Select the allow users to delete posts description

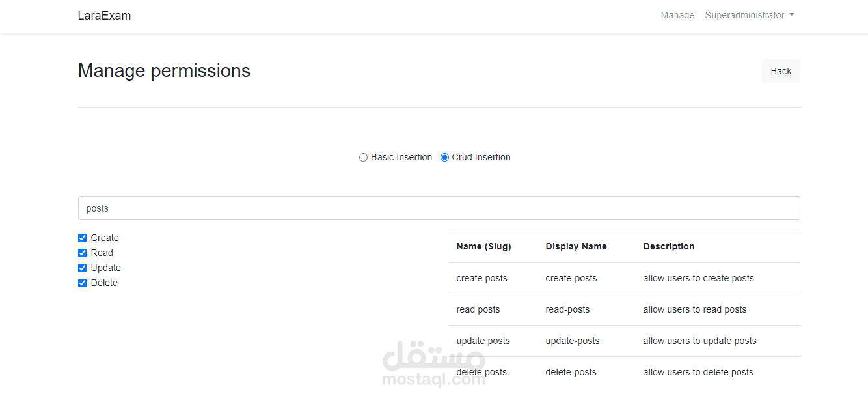click(698, 372)
